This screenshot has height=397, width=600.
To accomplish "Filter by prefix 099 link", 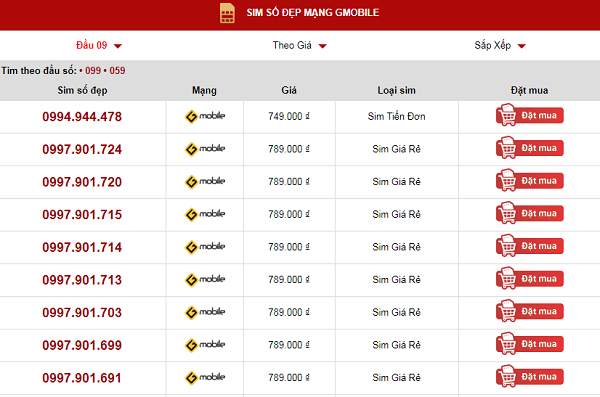I will (93, 71).
